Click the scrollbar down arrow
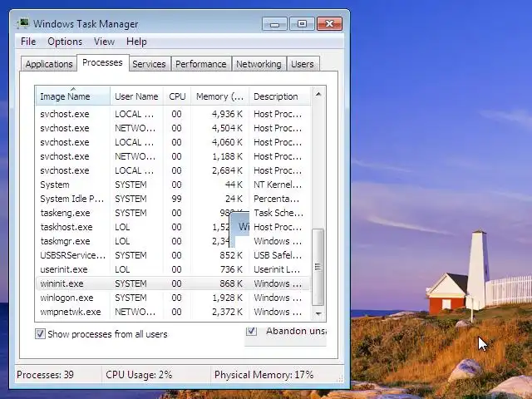The height and width of the screenshot is (399, 532). tap(318, 313)
